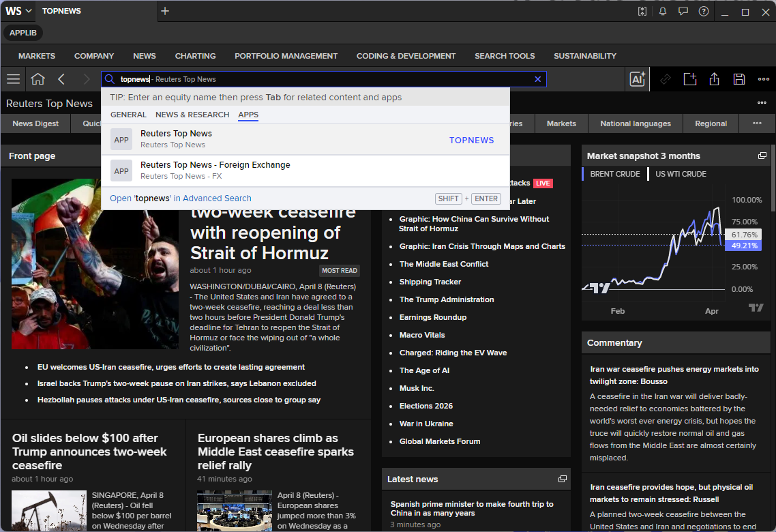This screenshot has width=776, height=532.
Task: Open the notifications bell icon
Action: click(x=663, y=12)
